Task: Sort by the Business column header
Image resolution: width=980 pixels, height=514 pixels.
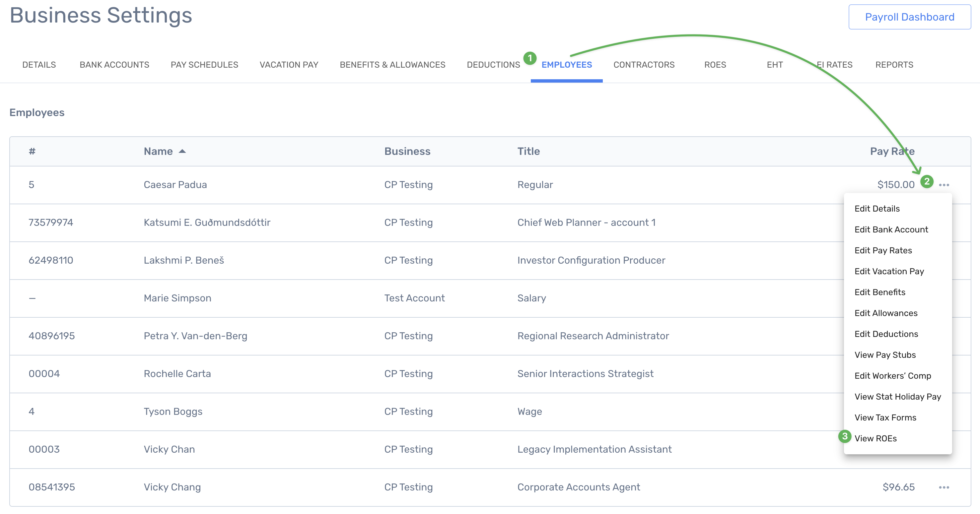Action: click(407, 151)
